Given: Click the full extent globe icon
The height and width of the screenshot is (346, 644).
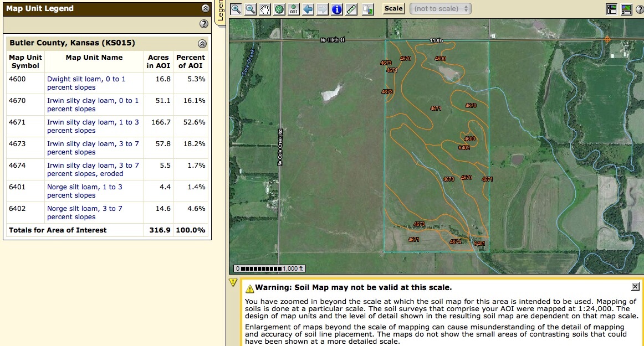Looking at the screenshot, I should [279, 9].
